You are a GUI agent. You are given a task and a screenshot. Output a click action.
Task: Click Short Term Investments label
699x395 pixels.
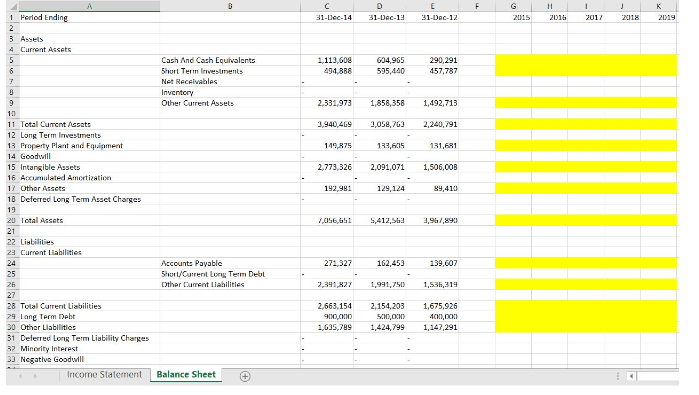pos(202,71)
